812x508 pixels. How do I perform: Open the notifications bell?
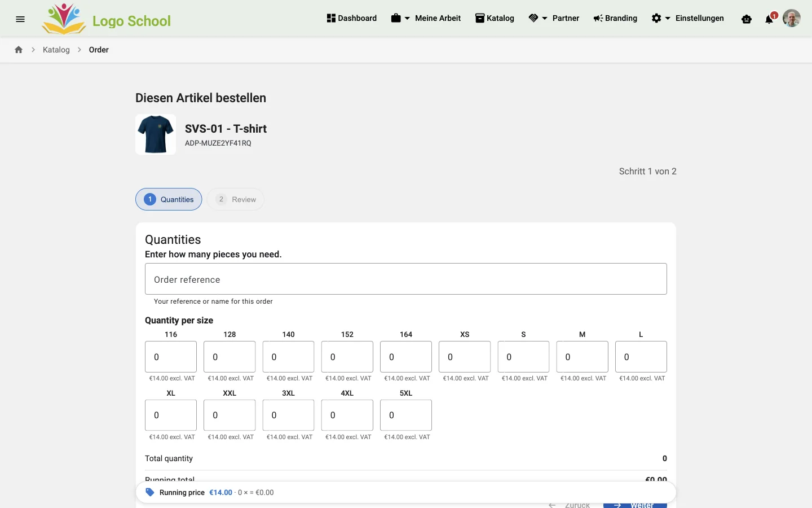[769, 19]
